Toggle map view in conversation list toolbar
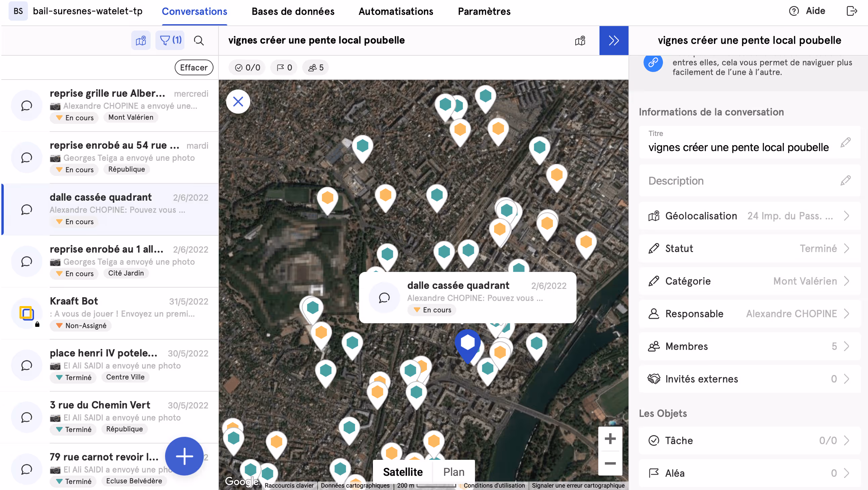 point(141,40)
